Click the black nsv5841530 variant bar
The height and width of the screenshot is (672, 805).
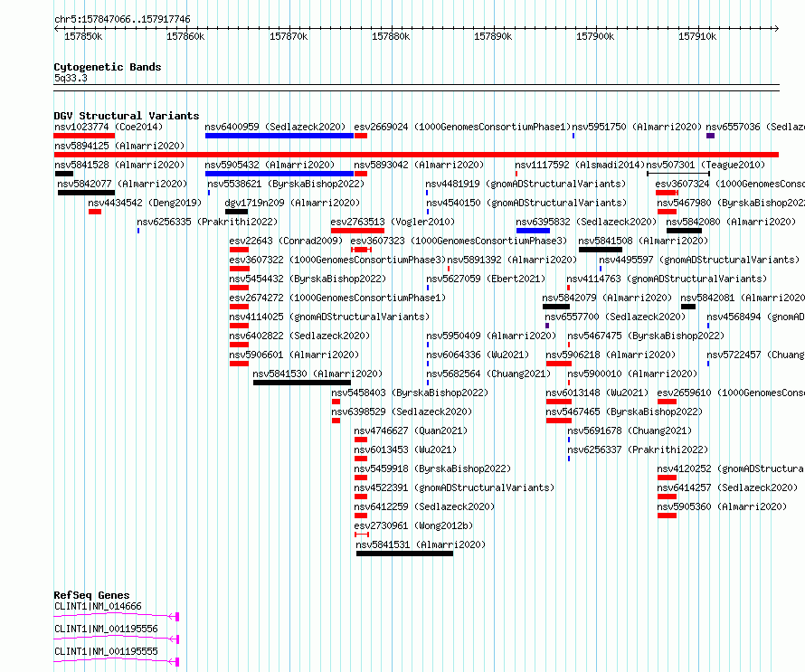302,383
